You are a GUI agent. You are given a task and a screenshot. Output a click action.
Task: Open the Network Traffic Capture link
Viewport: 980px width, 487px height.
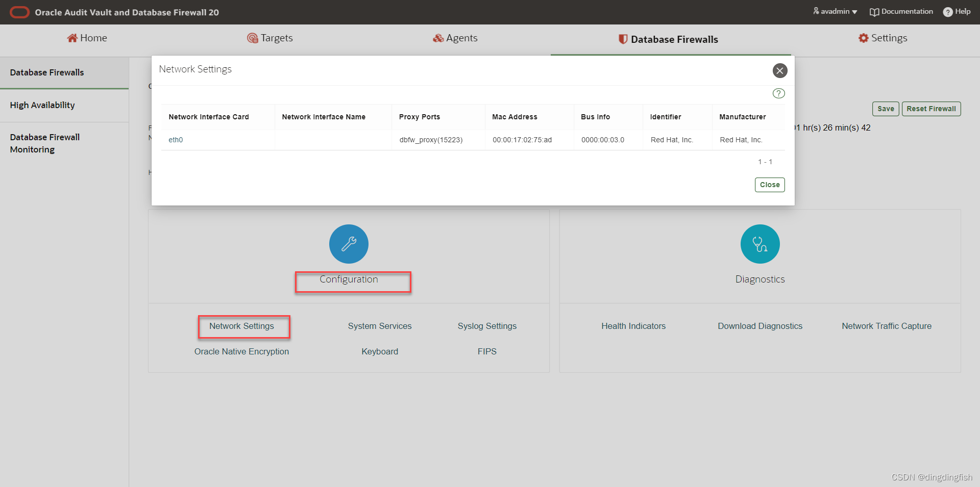(887, 326)
